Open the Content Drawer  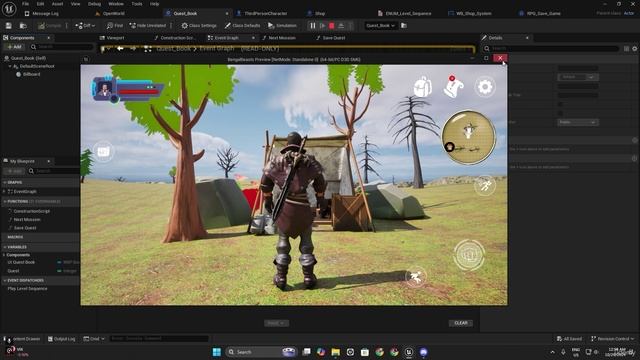[22, 339]
